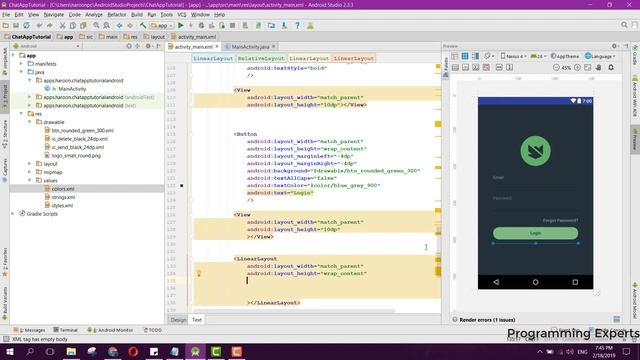Click intention lightbulb in editor gutter
Screen dimensions: 640x360
click(199, 273)
